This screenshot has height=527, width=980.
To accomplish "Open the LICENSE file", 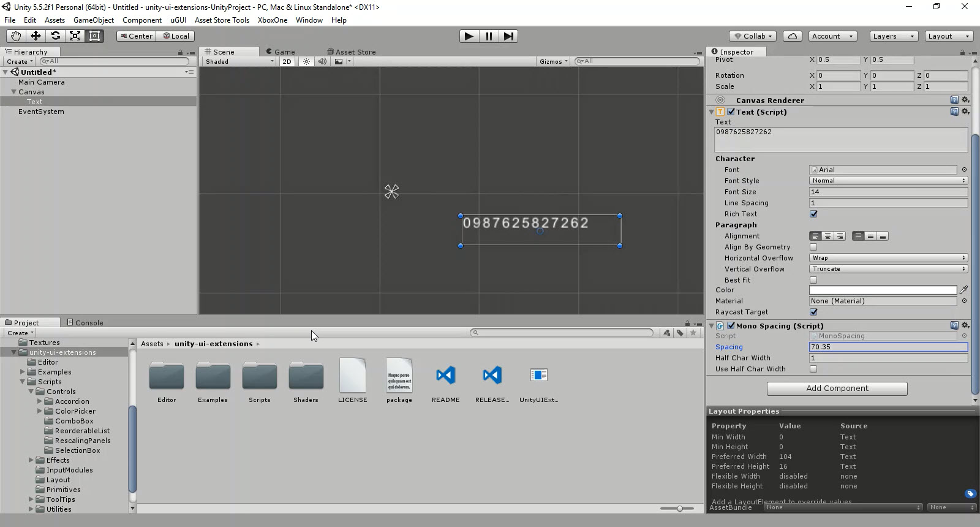I will click(x=353, y=381).
